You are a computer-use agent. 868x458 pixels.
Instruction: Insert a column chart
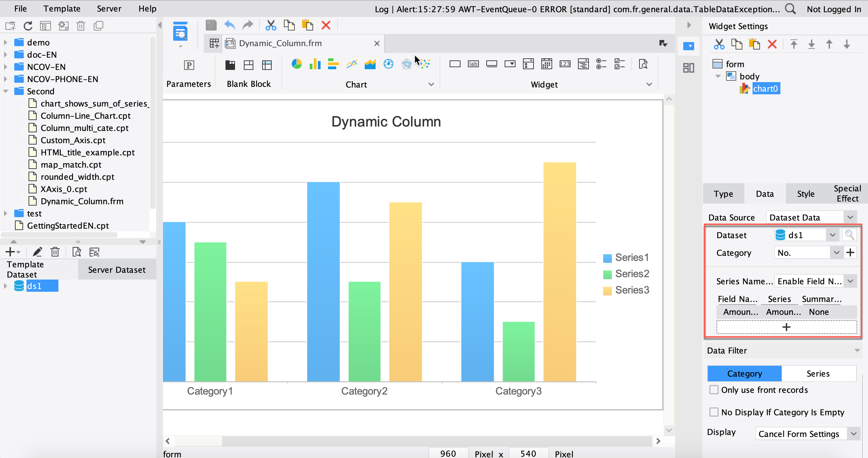(x=315, y=64)
